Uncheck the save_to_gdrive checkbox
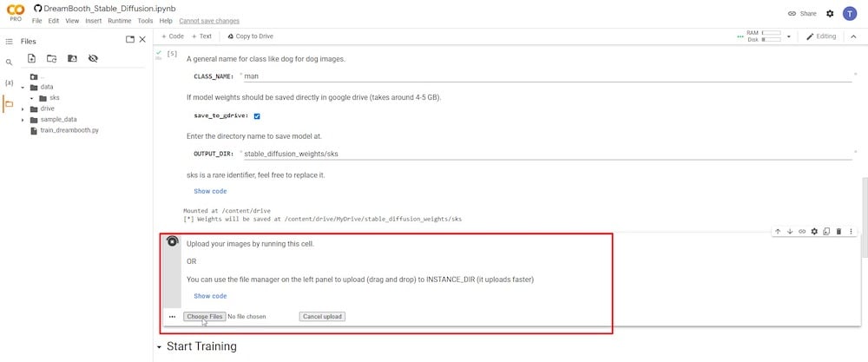The width and height of the screenshot is (868, 362). pos(257,116)
